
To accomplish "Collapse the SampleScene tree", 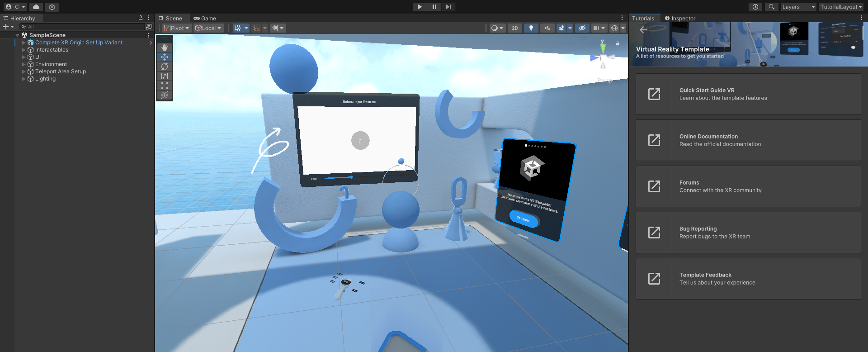I will coord(18,35).
